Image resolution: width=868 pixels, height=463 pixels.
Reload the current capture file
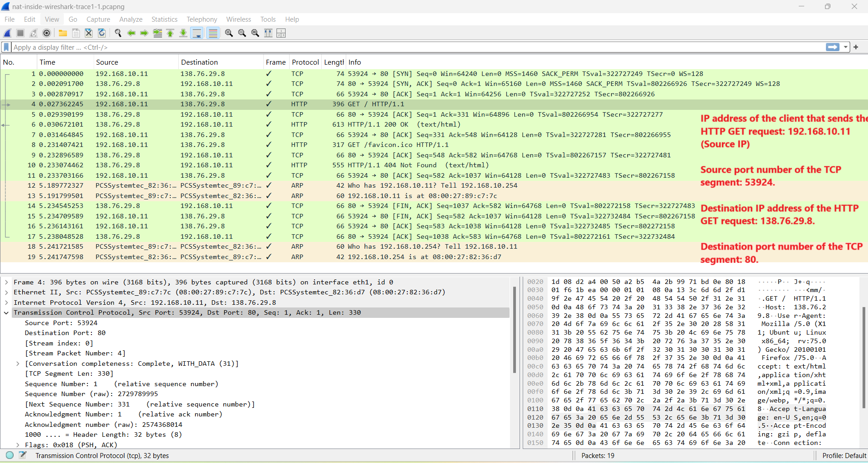[x=102, y=33]
